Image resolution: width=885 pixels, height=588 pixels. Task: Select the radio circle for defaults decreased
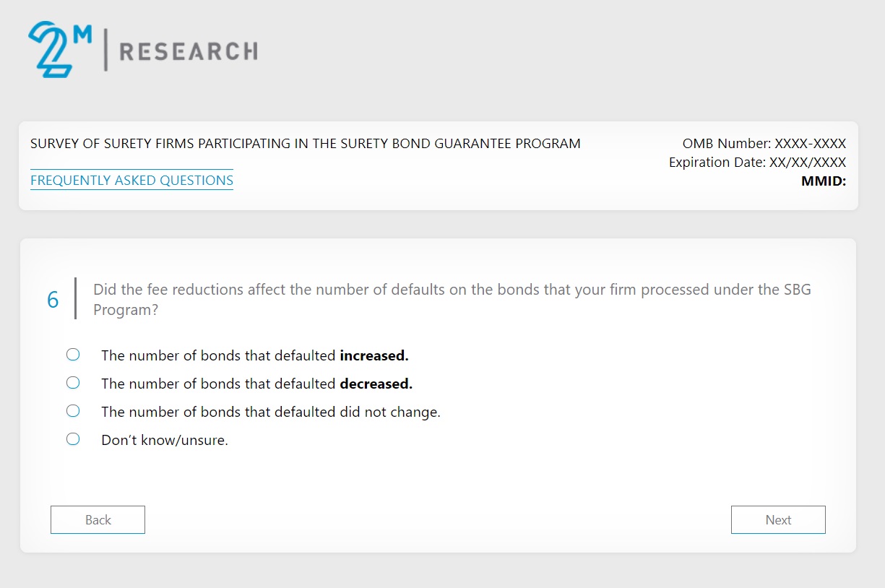pos(73,383)
